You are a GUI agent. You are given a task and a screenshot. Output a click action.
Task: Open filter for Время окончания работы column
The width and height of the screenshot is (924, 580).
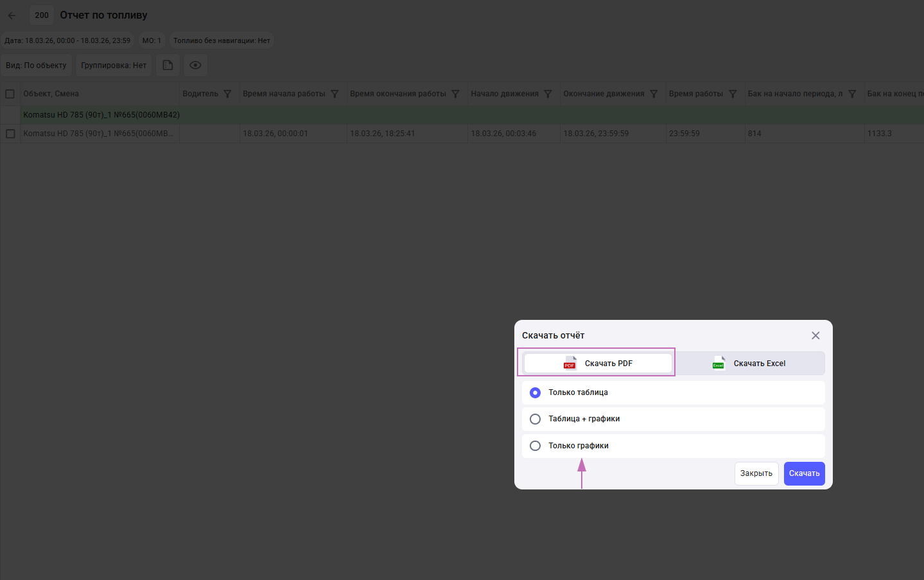[x=455, y=94]
